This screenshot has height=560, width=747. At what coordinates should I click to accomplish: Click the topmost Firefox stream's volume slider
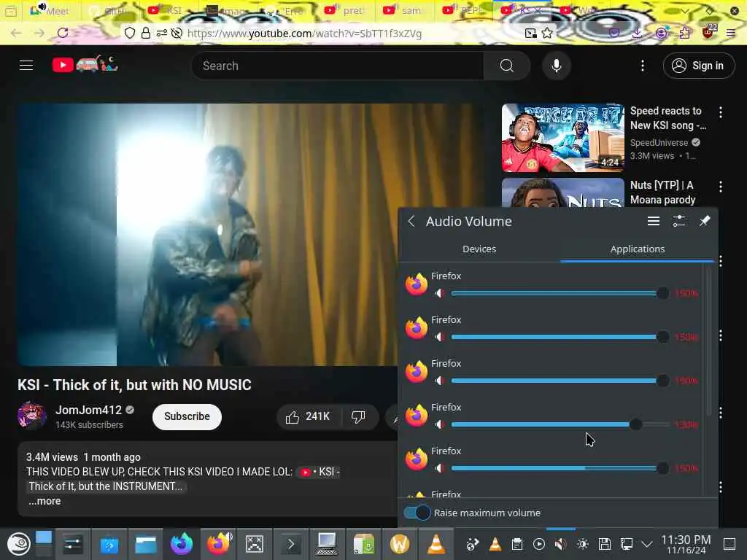[560, 293]
